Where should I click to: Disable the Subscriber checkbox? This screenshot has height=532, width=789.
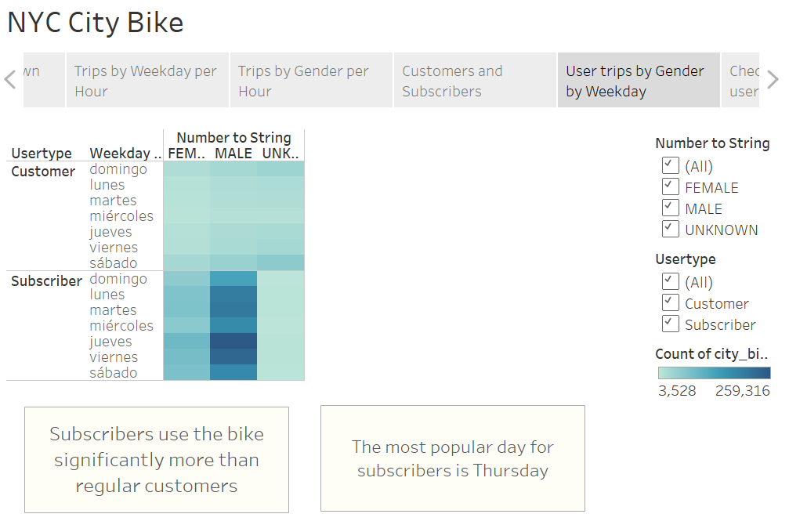[x=670, y=324]
